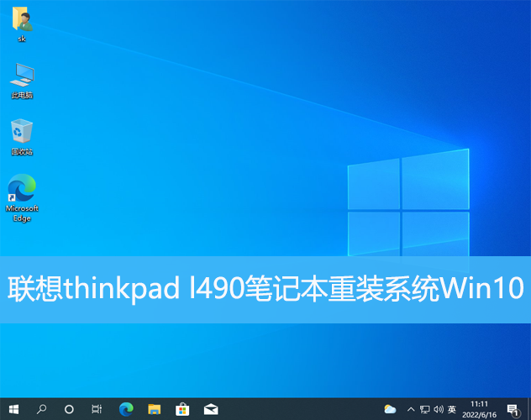531x420 pixels.
Task: Expand the hidden system tray icons chevron
Action: [x=409, y=409]
